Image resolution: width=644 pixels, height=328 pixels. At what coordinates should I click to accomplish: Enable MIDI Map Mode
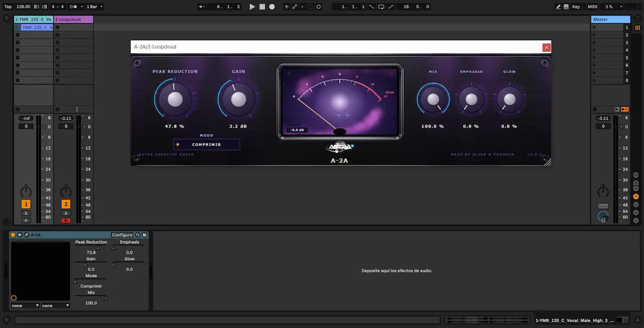coord(593,7)
